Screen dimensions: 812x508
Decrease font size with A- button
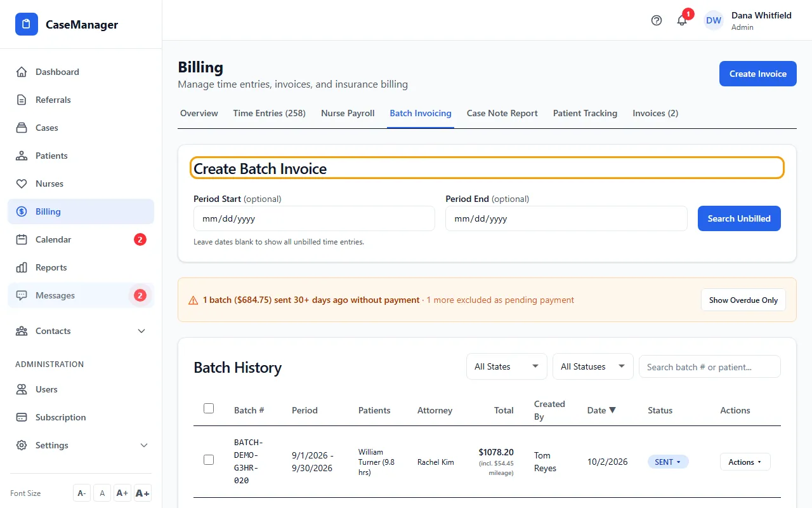[82, 493]
